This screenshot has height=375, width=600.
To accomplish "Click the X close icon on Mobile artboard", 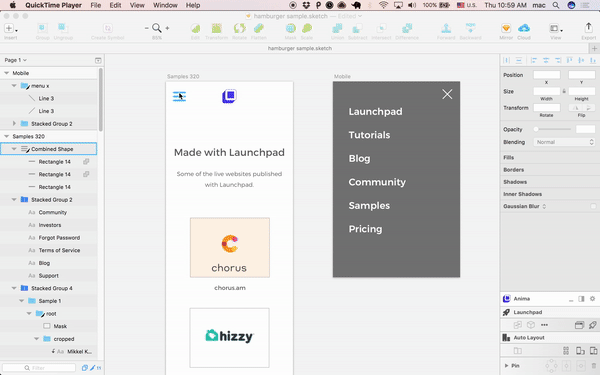I will pos(447,94).
